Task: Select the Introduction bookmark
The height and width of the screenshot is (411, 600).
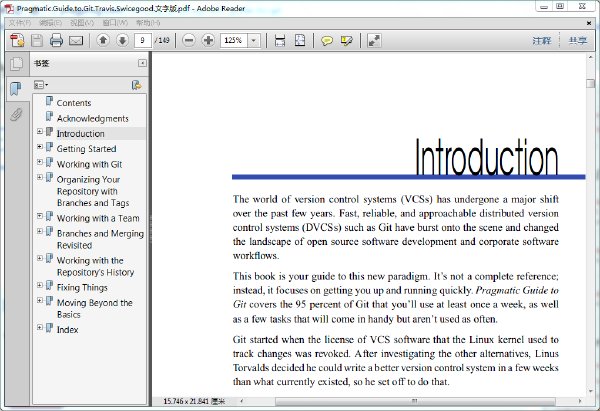Action: tap(80, 134)
